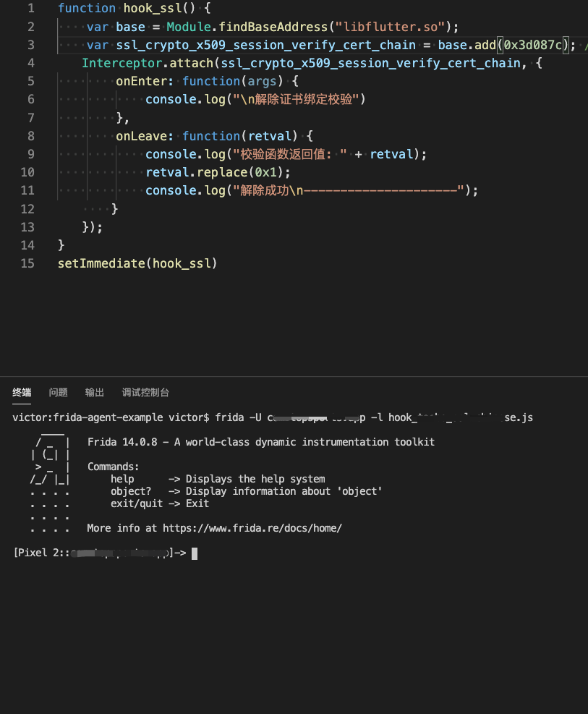Image resolution: width=588 pixels, height=714 pixels.
Task: Open the 输出 panel tab
Action: (x=94, y=392)
